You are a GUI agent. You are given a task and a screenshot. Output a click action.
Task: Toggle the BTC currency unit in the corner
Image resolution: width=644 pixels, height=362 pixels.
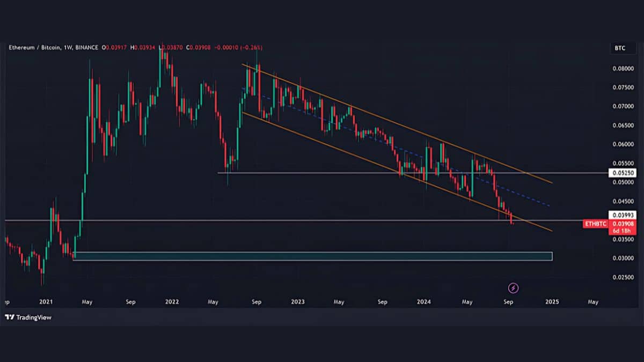621,48
